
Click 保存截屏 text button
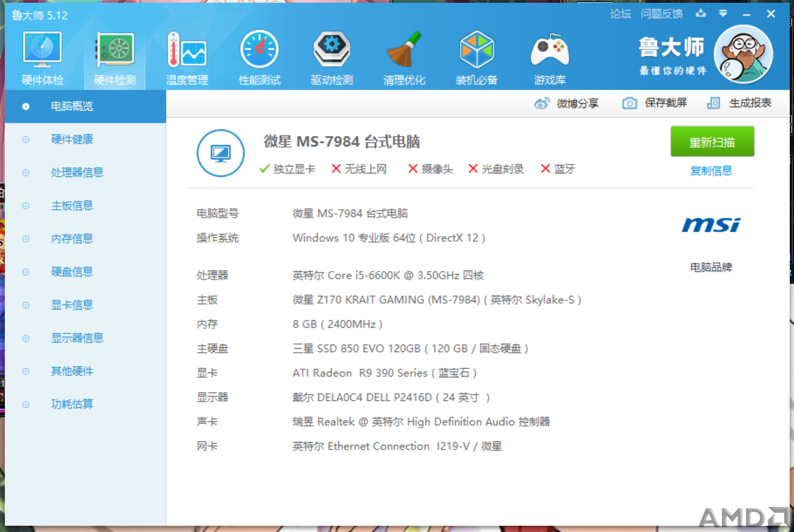pyautogui.click(x=666, y=103)
